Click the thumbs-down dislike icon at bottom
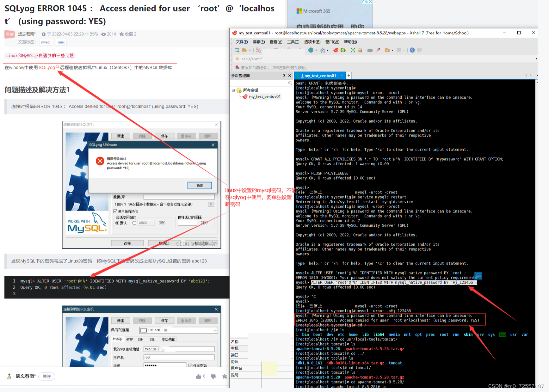This screenshot has height=392, width=549. (x=213, y=376)
